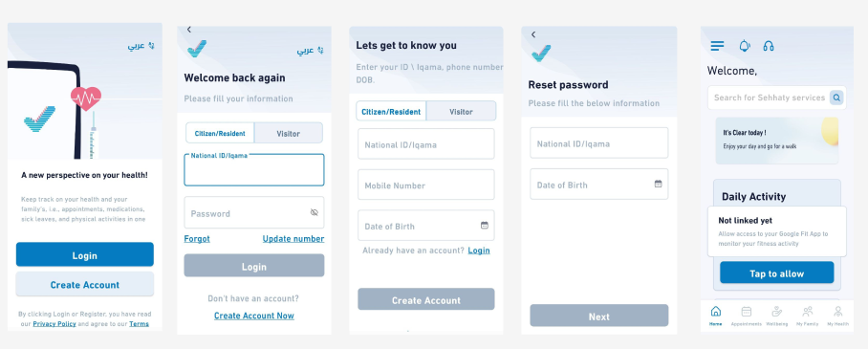Go back using Reset password back chevron
This screenshot has width=868, height=349.
pos(533,34)
